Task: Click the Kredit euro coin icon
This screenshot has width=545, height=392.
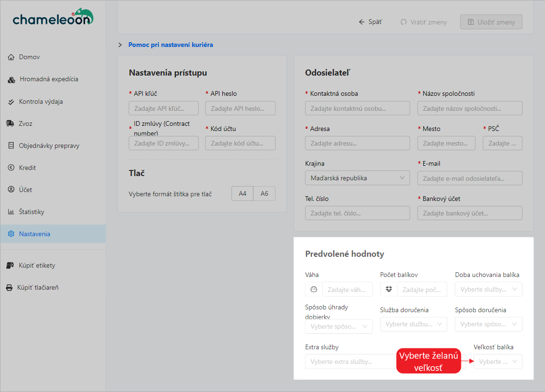Action: pos(11,168)
